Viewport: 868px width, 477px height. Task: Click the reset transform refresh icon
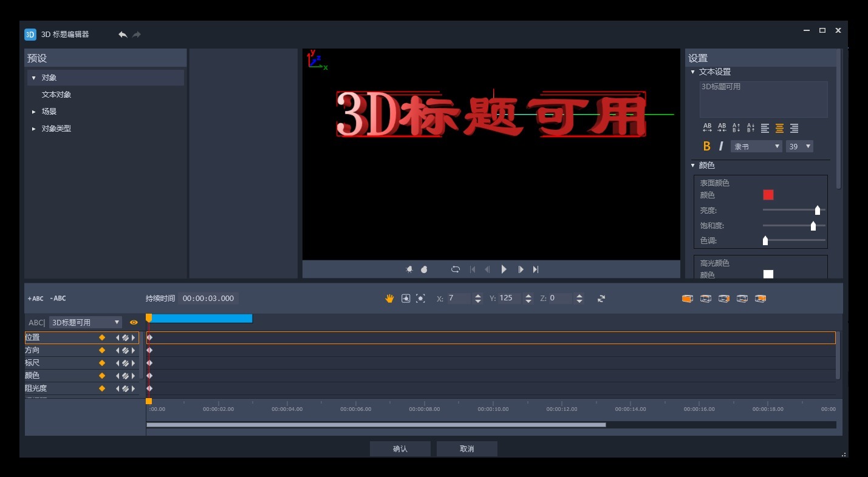[601, 299]
